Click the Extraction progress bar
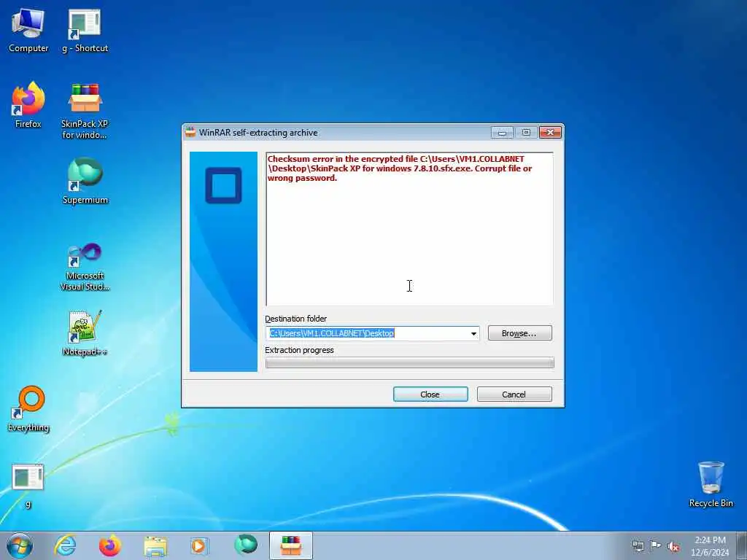 410,363
